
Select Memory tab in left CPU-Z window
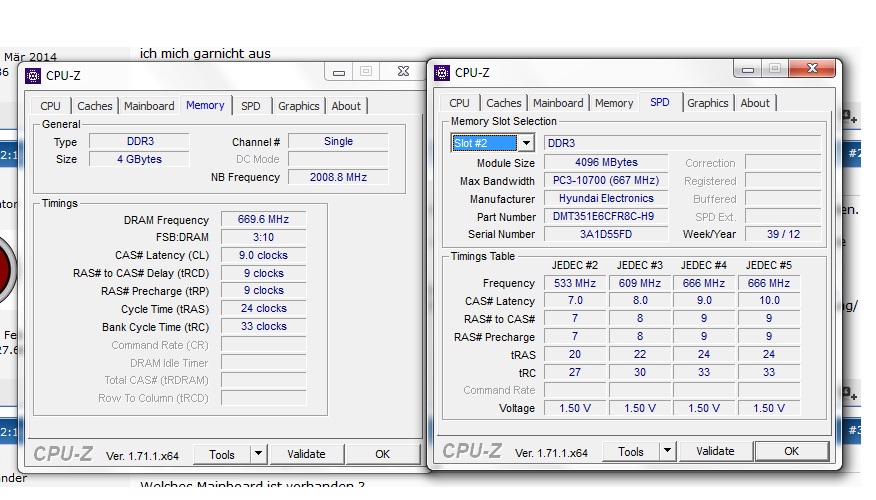tap(205, 105)
